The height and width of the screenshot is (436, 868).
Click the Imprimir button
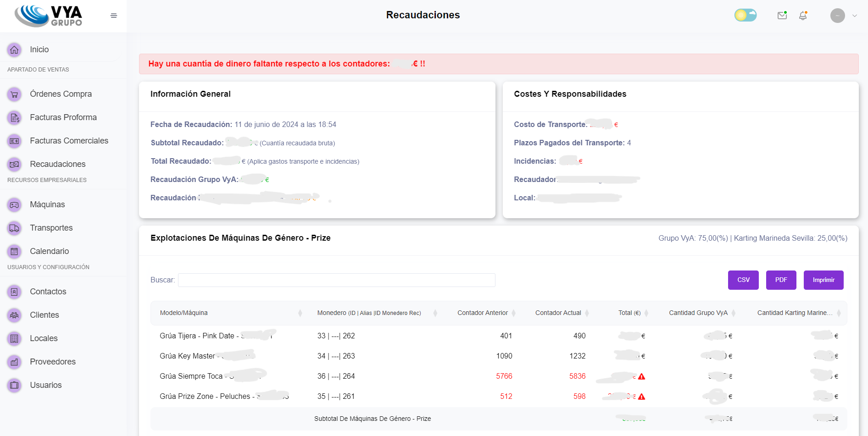pos(823,280)
